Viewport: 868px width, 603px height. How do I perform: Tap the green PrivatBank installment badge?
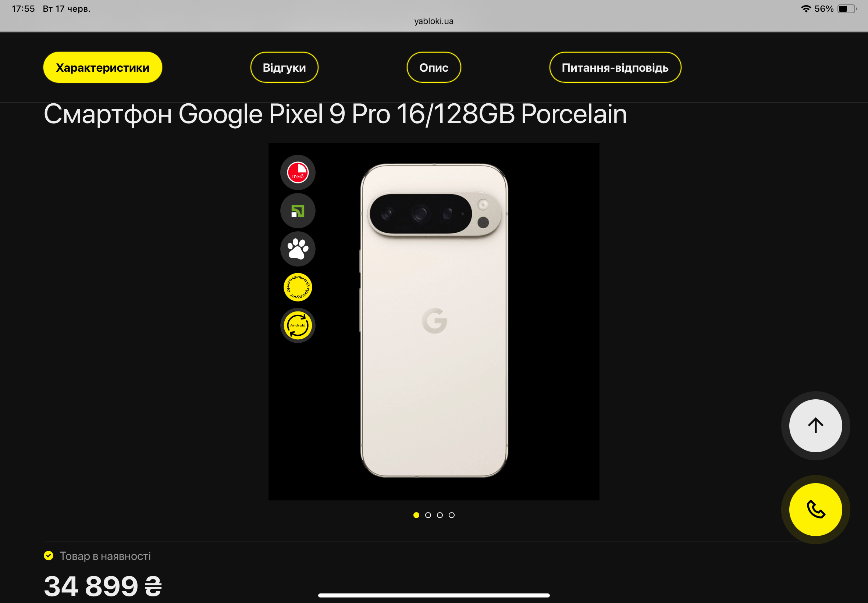tap(298, 211)
